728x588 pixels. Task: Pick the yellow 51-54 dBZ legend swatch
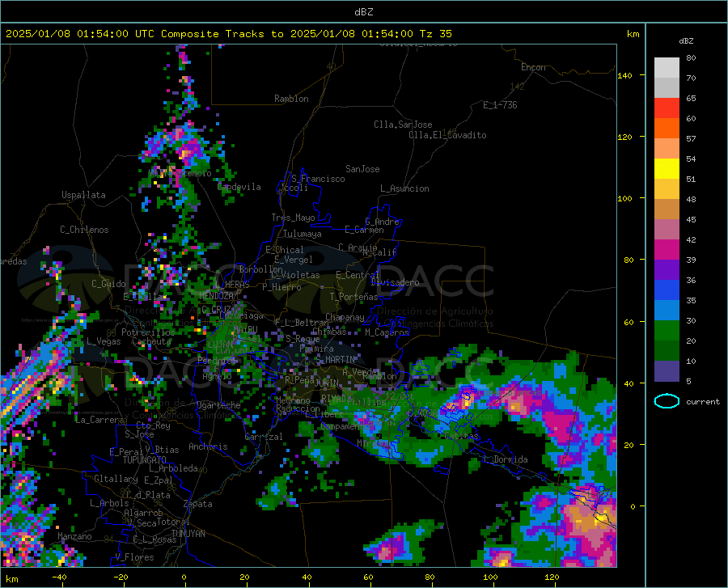coord(667,169)
